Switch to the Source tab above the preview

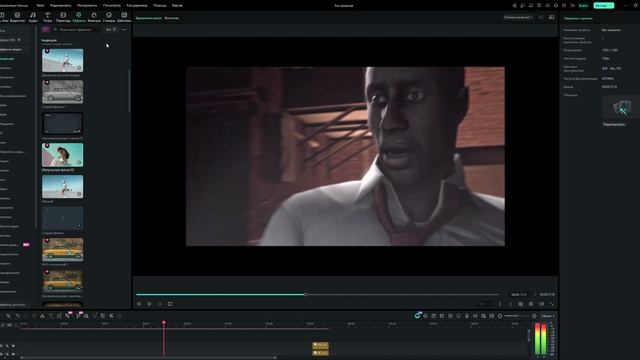[171, 18]
